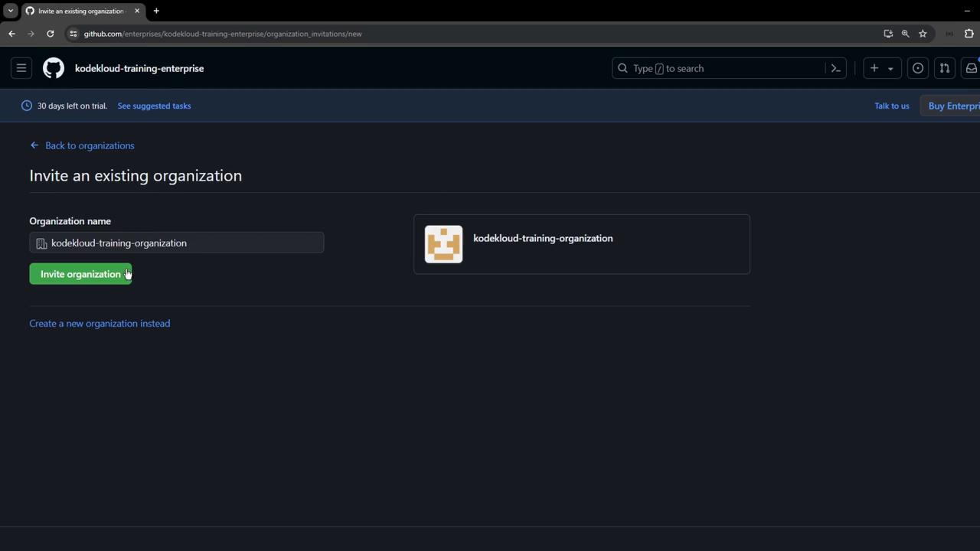Focus the Organization name input field
980x551 pixels.
[177, 243]
